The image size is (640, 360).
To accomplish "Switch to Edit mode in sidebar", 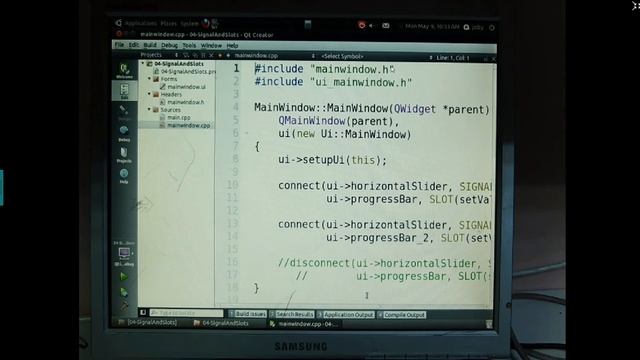I will pos(124,91).
